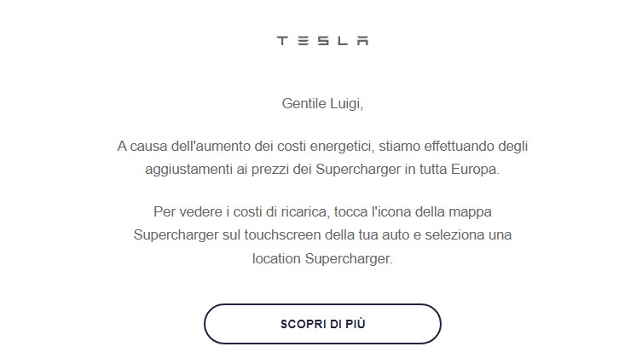The height and width of the screenshot is (364, 642).
Task: Click the Tesla logo at the top
Action: point(322,41)
